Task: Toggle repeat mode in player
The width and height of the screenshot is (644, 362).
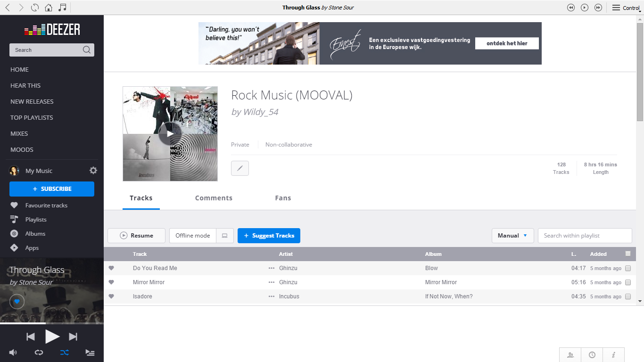Action: point(39,352)
